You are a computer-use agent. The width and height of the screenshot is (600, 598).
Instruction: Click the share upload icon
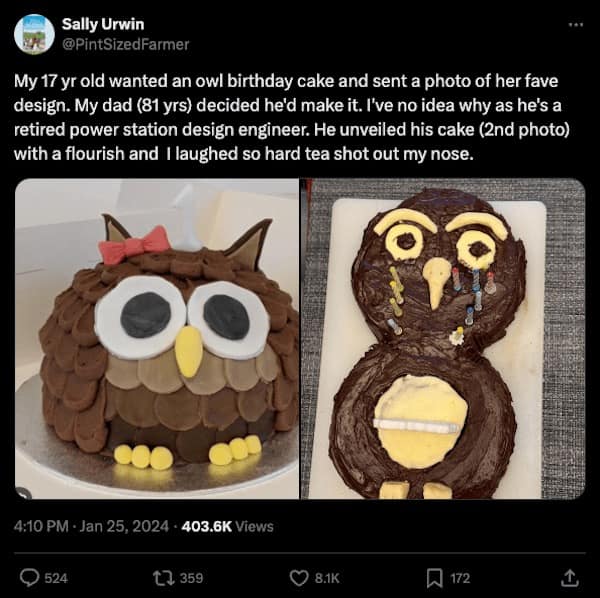[570, 577]
